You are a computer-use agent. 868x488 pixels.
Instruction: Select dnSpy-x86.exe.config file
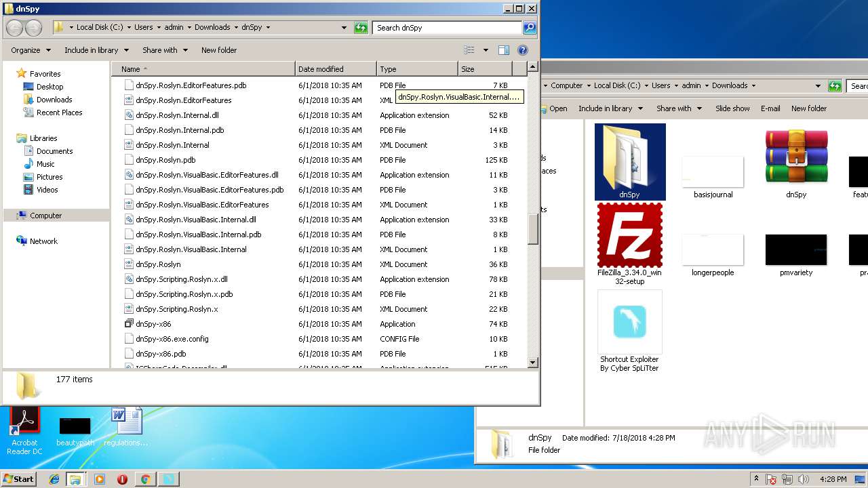(x=172, y=339)
